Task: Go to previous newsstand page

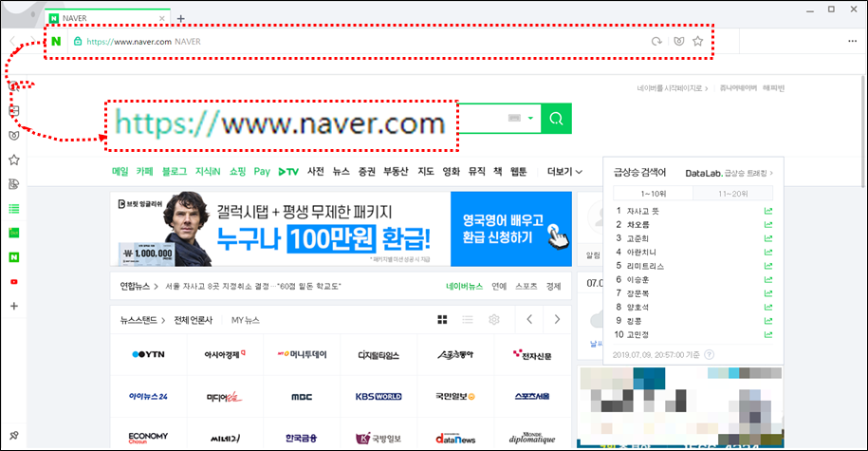Action: pyautogui.click(x=529, y=319)
